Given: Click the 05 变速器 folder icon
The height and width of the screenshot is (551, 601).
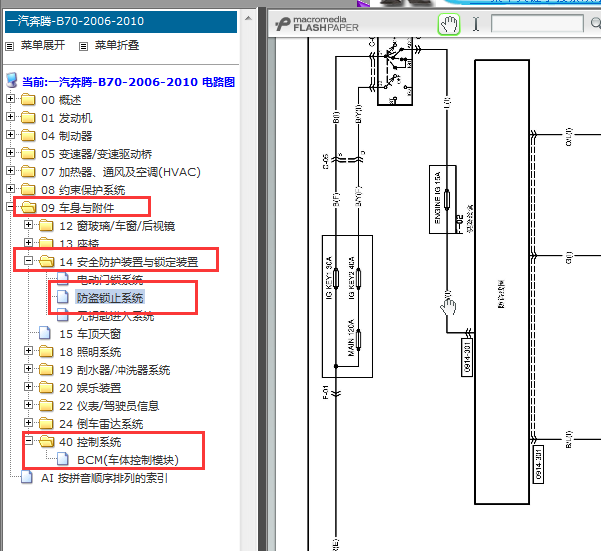Looking at the screenshot, I should pyautogui.click(x=28, y=153).
